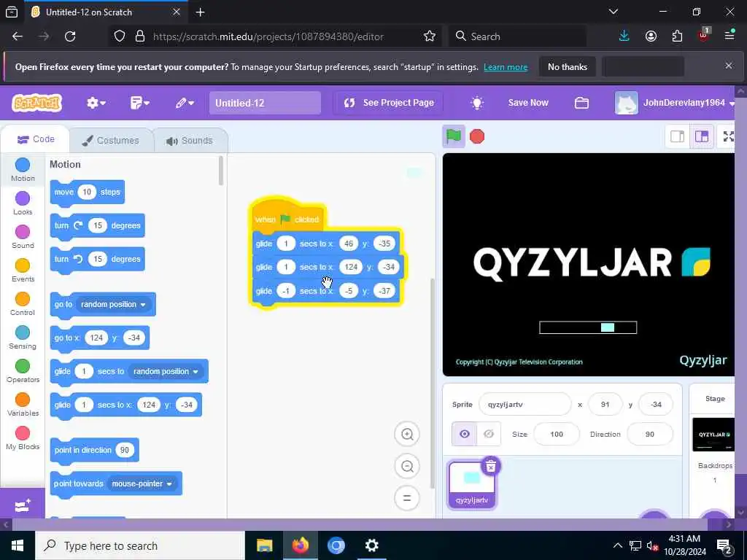747x560 pixels.
Task: Click secs value -1 in third glide block
Action: coord(286,291)
